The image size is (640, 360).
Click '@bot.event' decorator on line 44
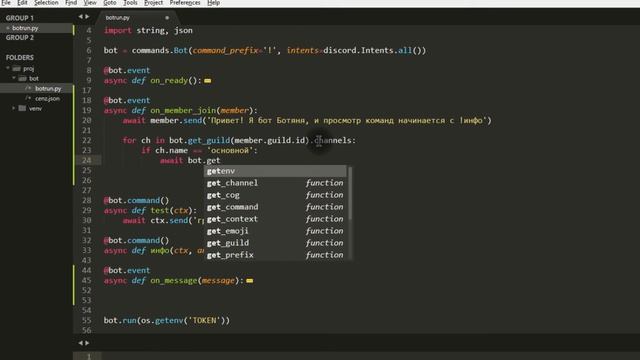point(127,271)
